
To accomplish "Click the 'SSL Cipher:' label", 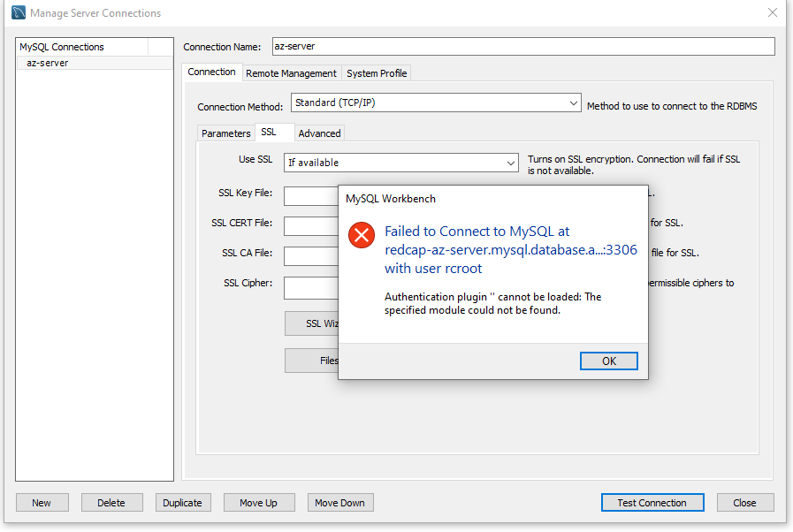I will pos(248,283).
